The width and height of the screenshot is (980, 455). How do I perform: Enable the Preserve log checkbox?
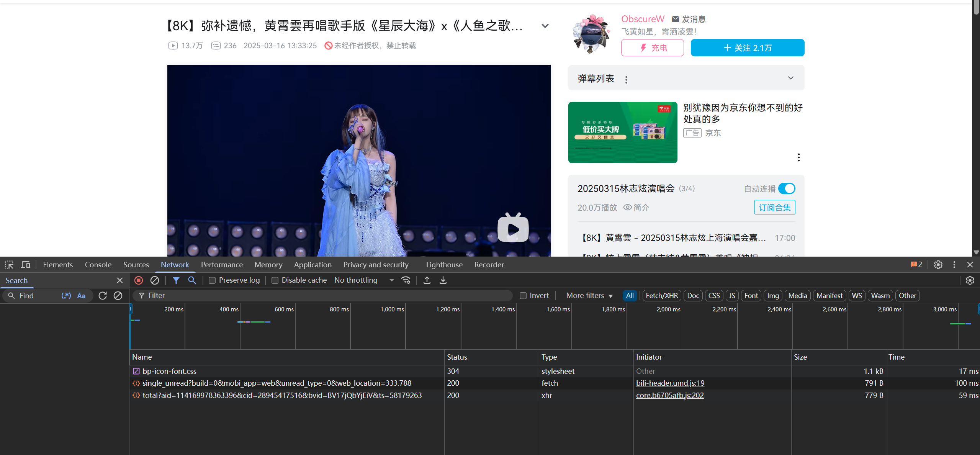212,280
